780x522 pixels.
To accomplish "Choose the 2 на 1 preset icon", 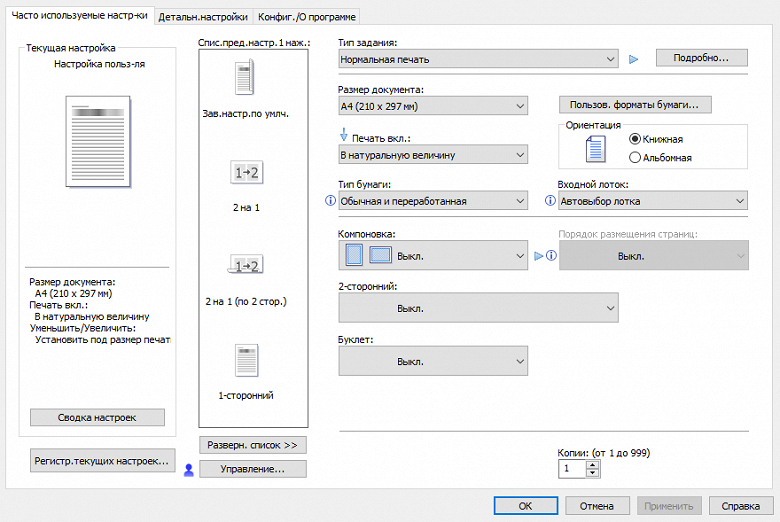I will pos(245,173).
